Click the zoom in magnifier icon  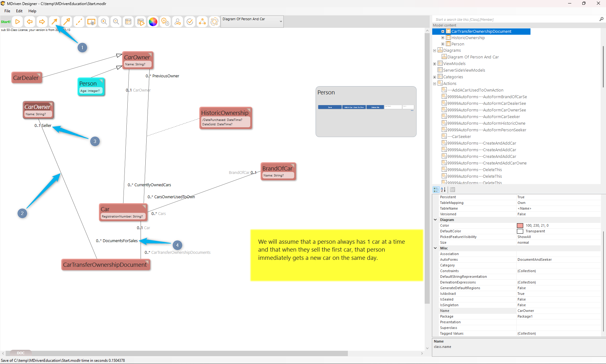(104, 22)
